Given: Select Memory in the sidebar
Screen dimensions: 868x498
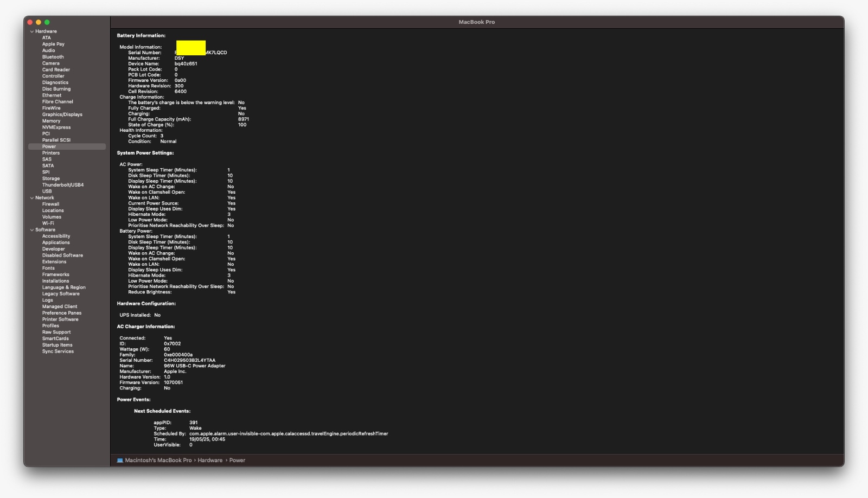Looking at the screenshot, I should [x=52, y=121].
